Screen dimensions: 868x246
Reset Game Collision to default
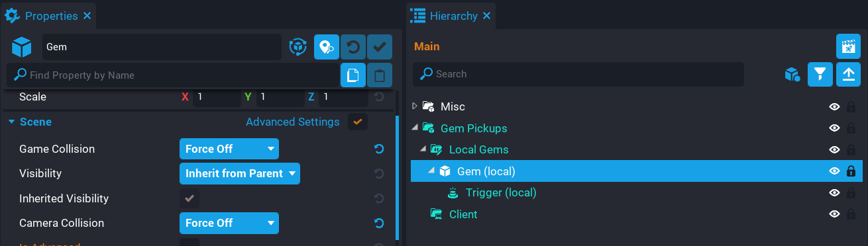tap(379, 149)
